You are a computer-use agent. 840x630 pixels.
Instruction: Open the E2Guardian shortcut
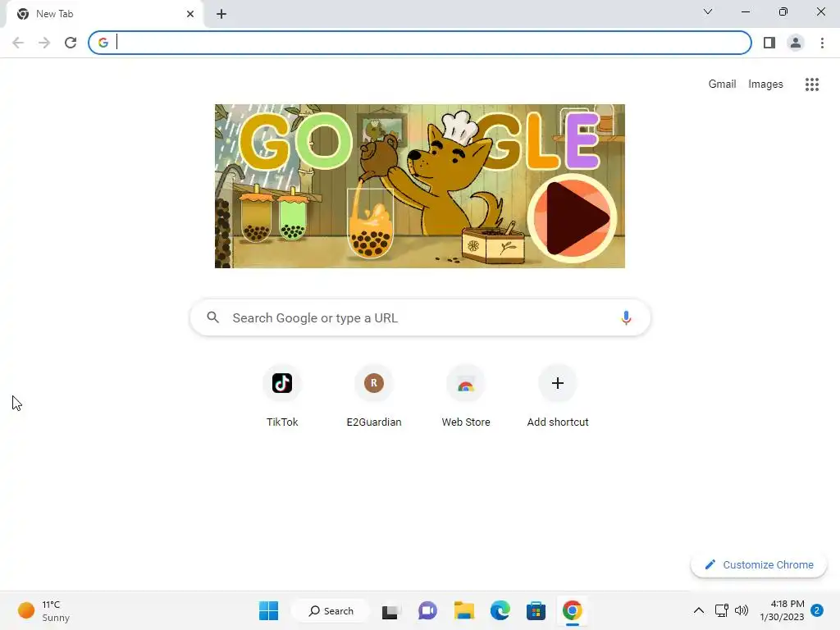(x=374, y=395)
